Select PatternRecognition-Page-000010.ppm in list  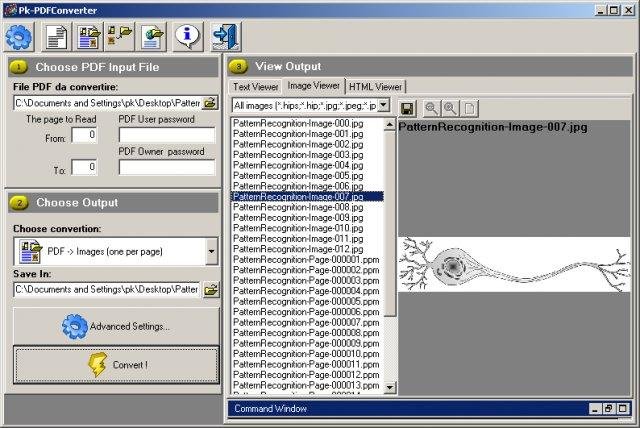coord(307,354)
